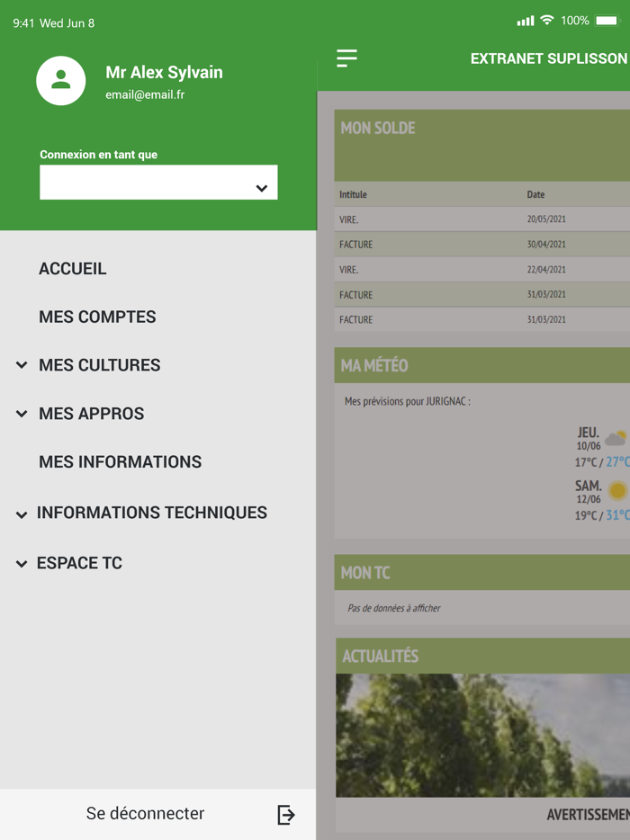Open the news tree photo thumbnail
The height and width of the screenshot is (840, 630).
[x=483, y=735]
